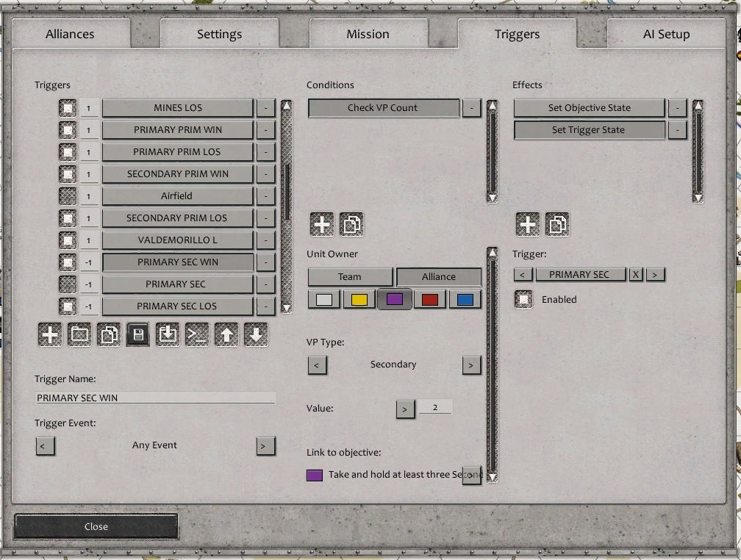The width and height of the screenshot is (741, 560).
Task: Delete the VALDEMORILLO L trigger
Action: (x=266, y=240)
